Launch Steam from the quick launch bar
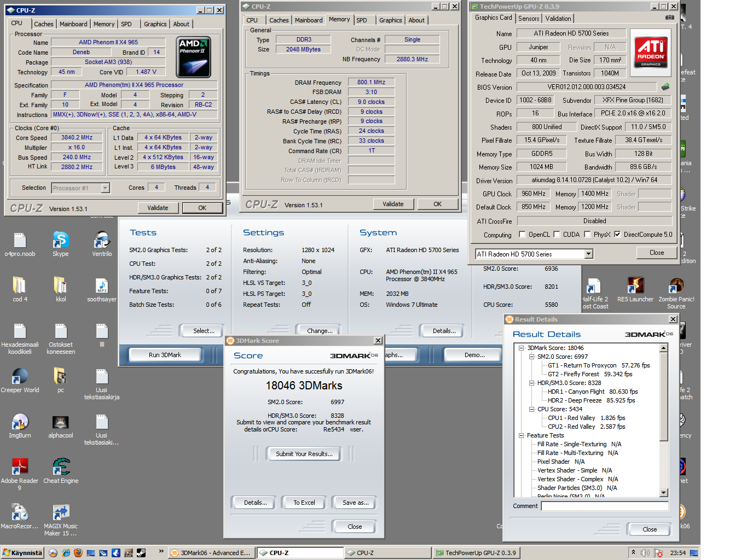Viewport: 741px width, 560px height. coord(141,553)
